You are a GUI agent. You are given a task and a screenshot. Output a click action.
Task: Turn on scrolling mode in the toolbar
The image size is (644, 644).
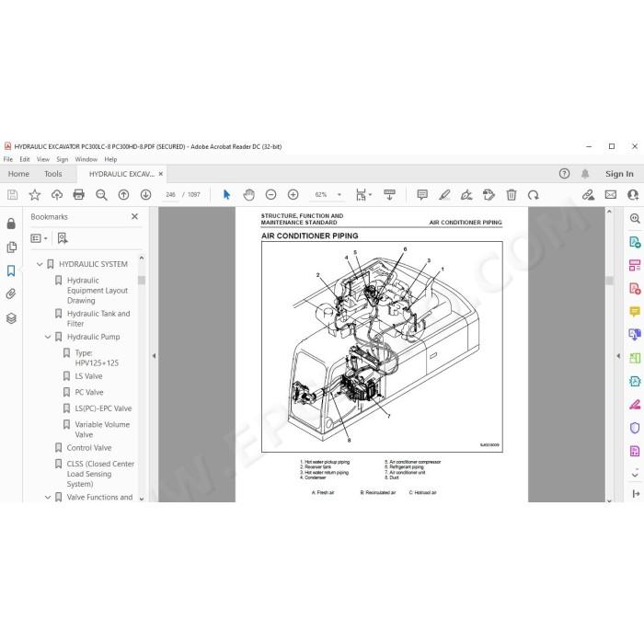pos(389,195)
